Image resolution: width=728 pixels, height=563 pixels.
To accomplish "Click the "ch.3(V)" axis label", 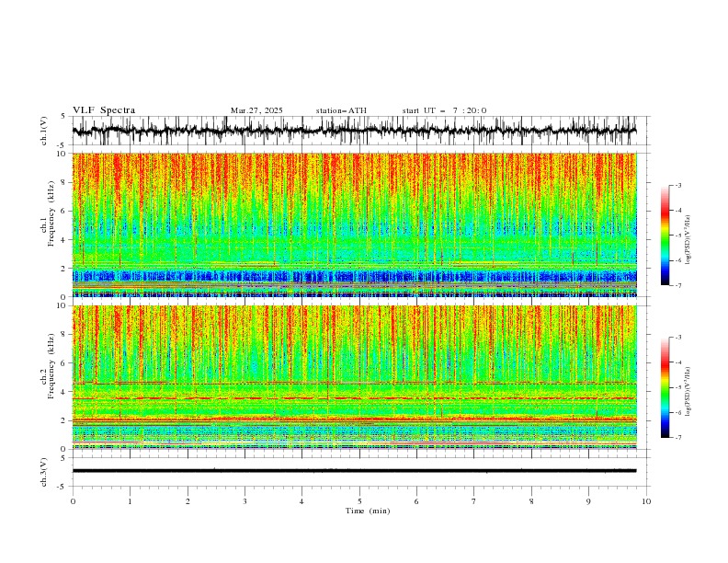I will pos(44,472).
